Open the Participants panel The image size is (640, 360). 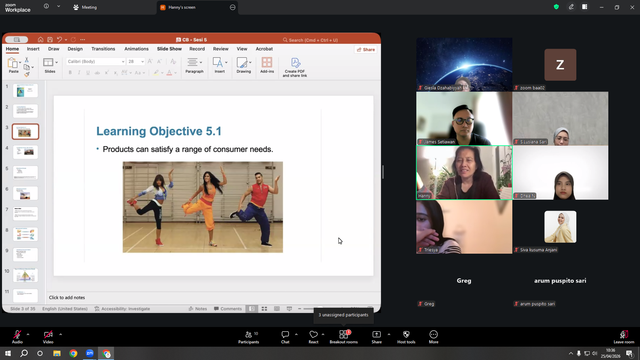pyautogui.click(x=249, y=337)
